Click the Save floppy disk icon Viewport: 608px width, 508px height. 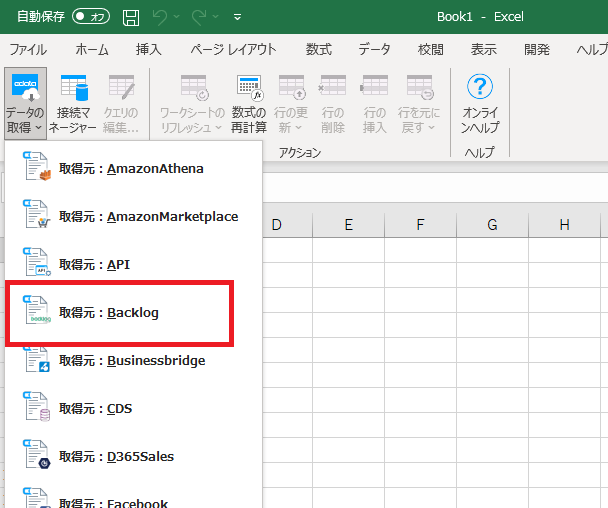pyautogui.click(x=131, y=17)
